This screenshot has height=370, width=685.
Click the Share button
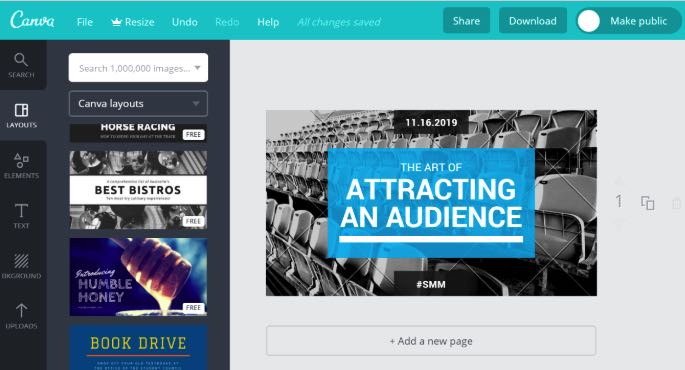pos(466,21)
